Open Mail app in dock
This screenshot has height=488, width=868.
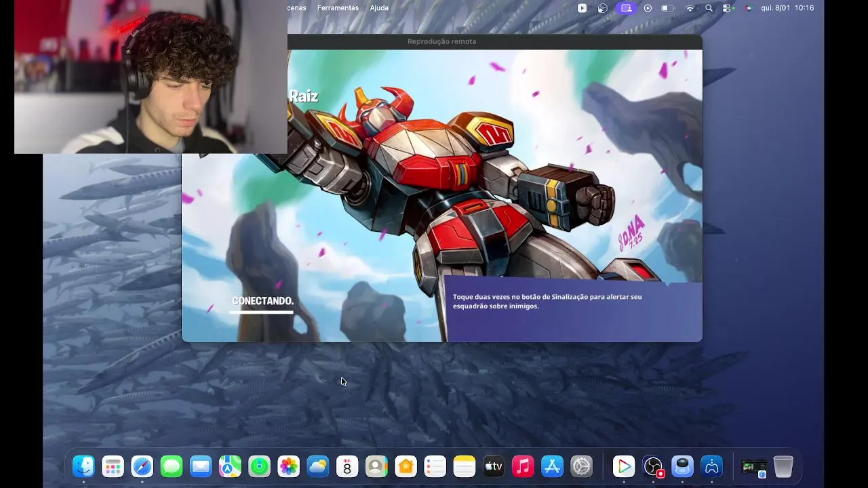click(x=201, y=466)
